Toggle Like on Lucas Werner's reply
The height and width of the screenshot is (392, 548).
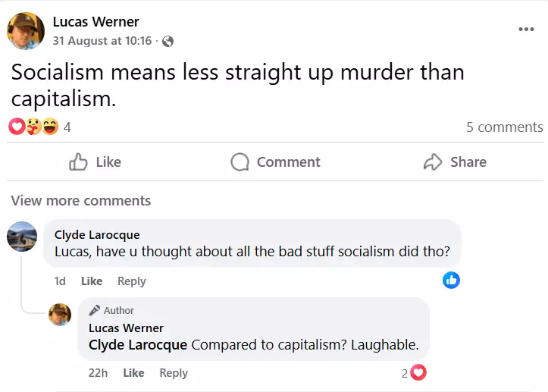133,373
